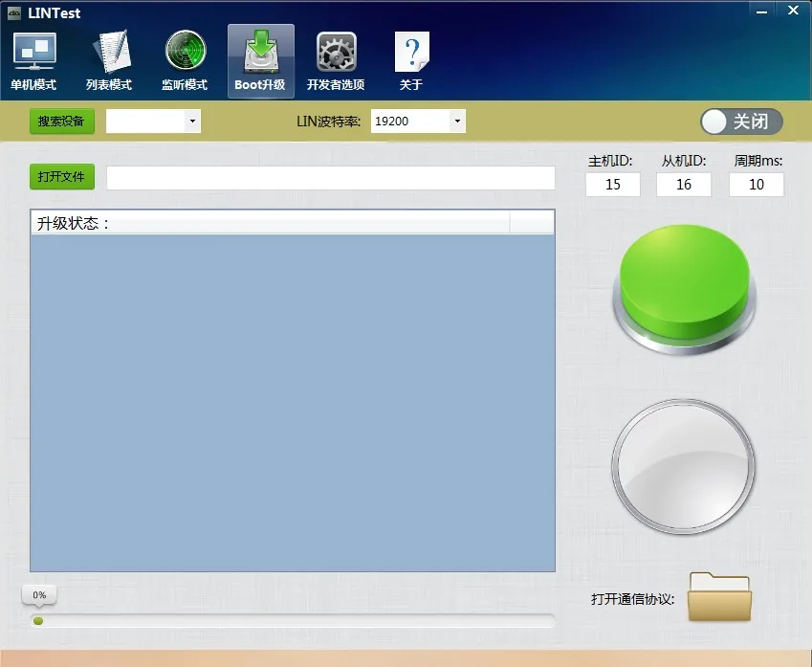Switch to 列表模式 notepad icon

point(111,52)
